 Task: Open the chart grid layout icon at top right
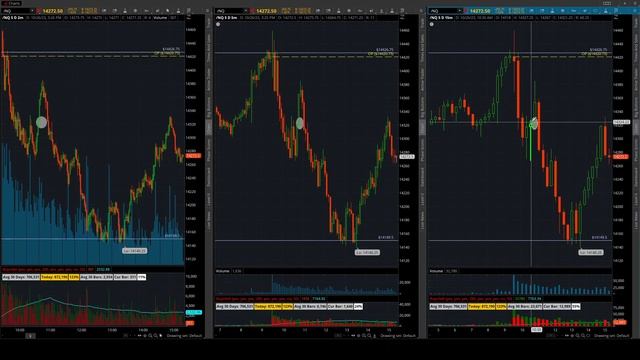tap(607, 3)
